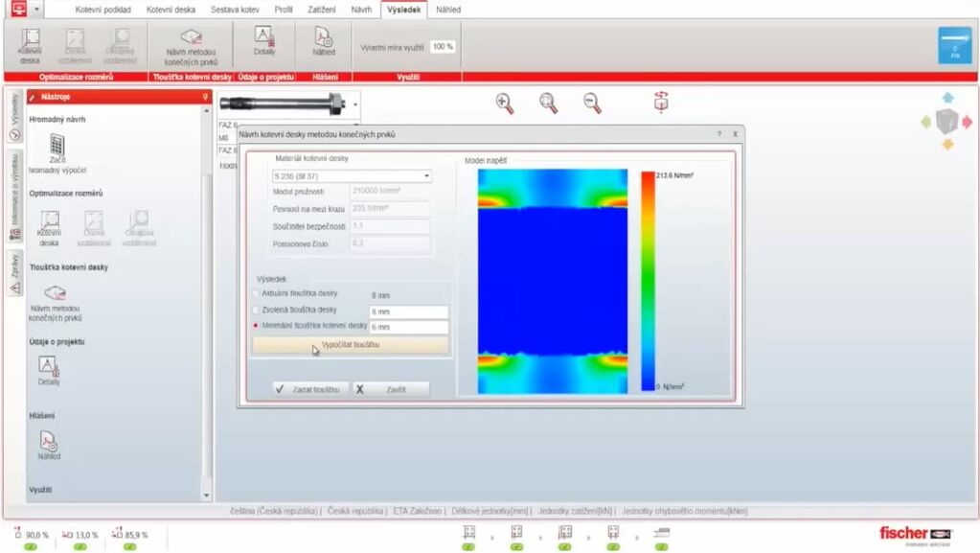Click the Kotevní deska icon in the ribbon
The height and width of the screenshot is (553, 980).
point(30,40)
